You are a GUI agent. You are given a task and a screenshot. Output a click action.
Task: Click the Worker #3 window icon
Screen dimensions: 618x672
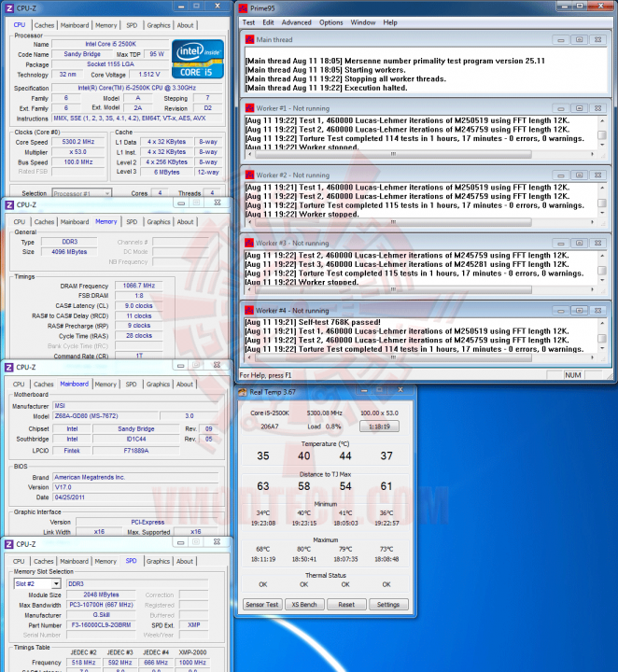[x=249, y=243]
